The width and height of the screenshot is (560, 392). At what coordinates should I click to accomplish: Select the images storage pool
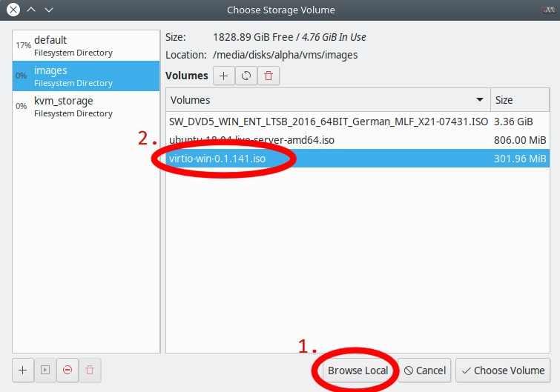(x=86, y=76)
